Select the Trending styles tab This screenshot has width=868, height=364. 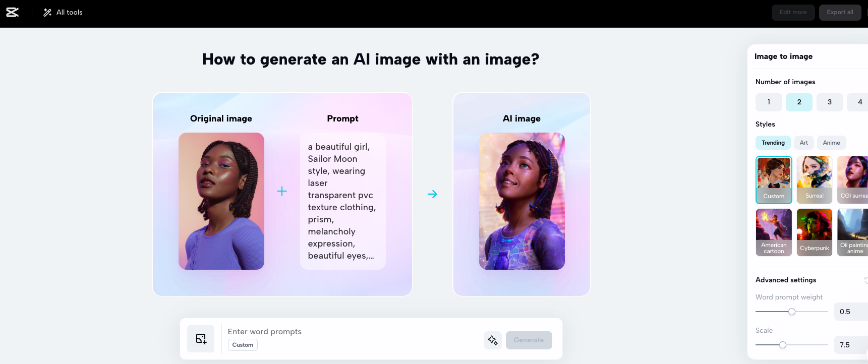773,143
